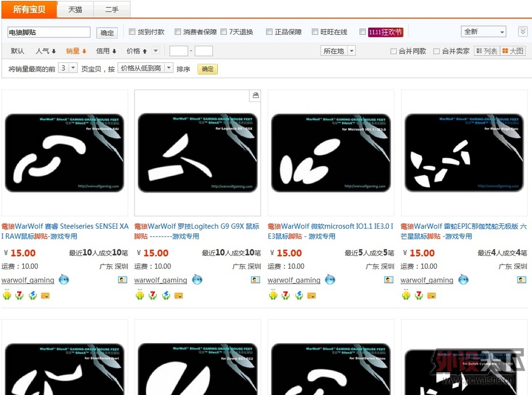
Task: Switch to 大图 large image view
Action: click(x=513, y=51)
